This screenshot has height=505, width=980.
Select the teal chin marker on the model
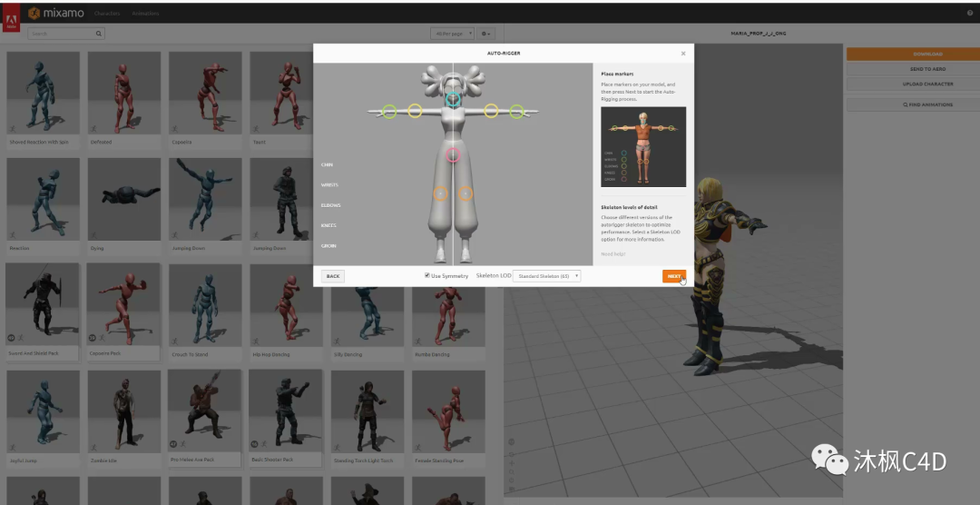pyautogui.click(x=453, y=99)
